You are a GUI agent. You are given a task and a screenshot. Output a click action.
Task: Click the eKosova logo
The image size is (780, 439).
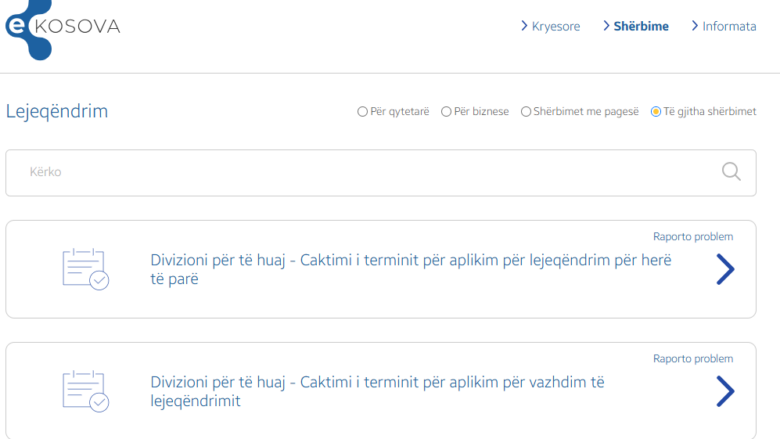[x=60, y=26]
